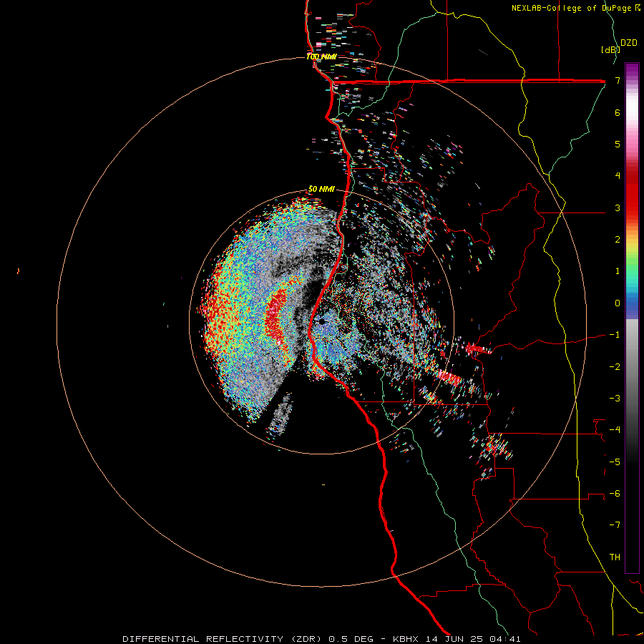Click the -1 value on the color scale
Image resolution: width=644 pixels, height=644 pixels.
615,335
